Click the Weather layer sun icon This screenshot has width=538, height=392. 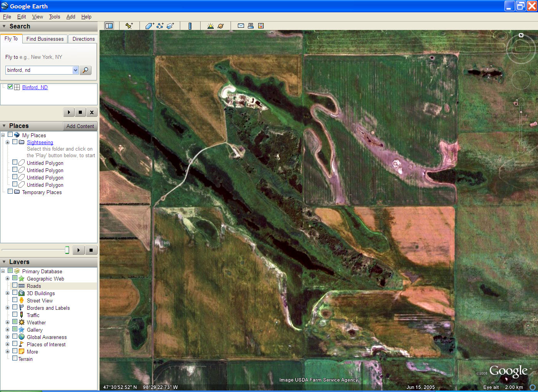[22, 322]
